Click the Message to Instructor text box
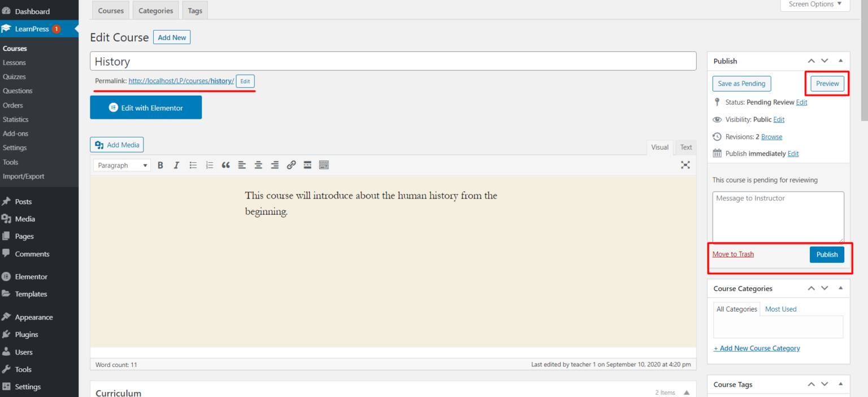This screenshot has height=397, width=868. pyautogui.click(x=778, y=217)
